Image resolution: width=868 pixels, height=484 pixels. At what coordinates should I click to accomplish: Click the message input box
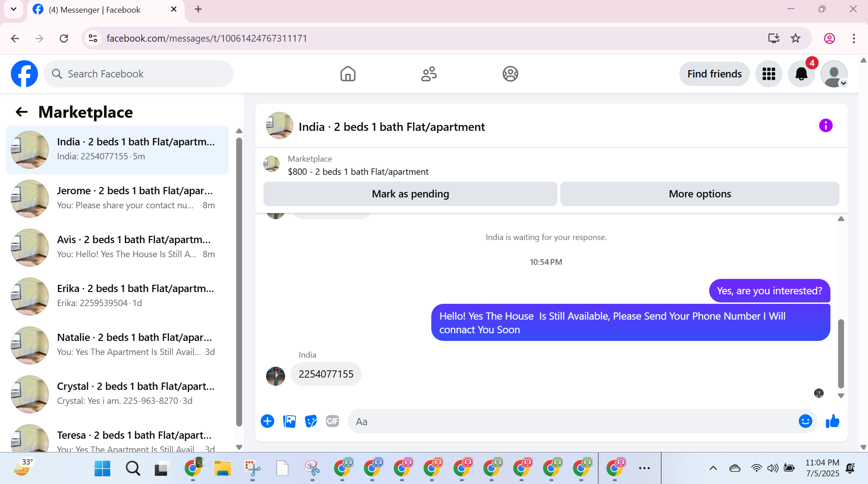point(575,422)
